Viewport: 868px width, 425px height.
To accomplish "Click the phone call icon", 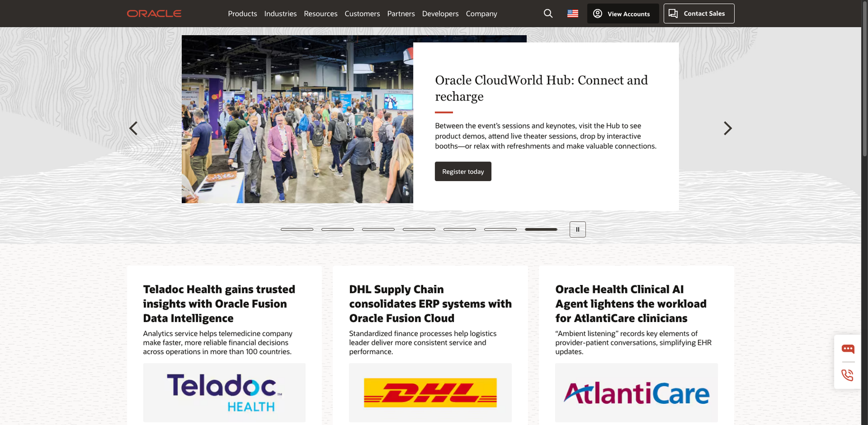I will (x=847, y=375).
